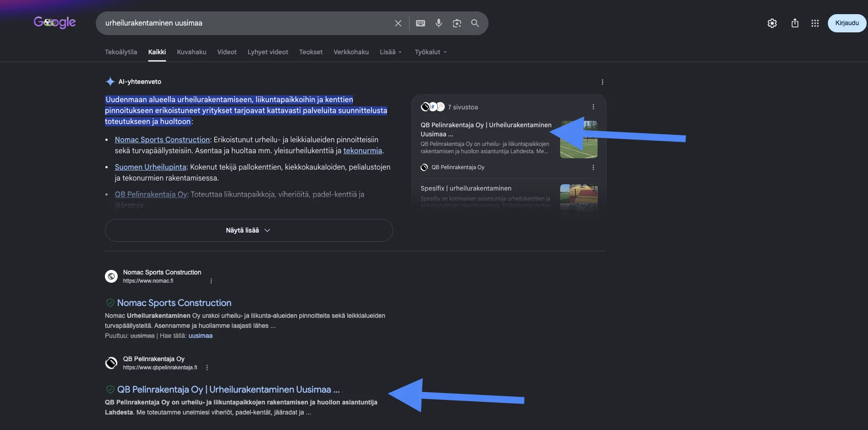
Task: Click the Kirjaudu sign-in button
Action: (x=847, y=23)
